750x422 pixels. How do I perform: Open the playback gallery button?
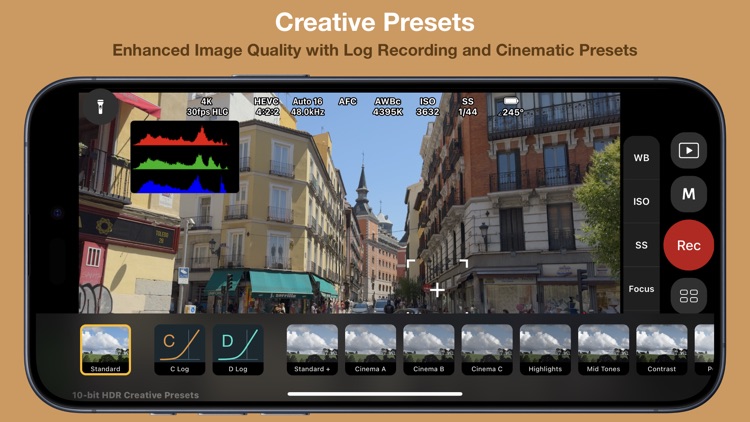(x=689, y=151)
